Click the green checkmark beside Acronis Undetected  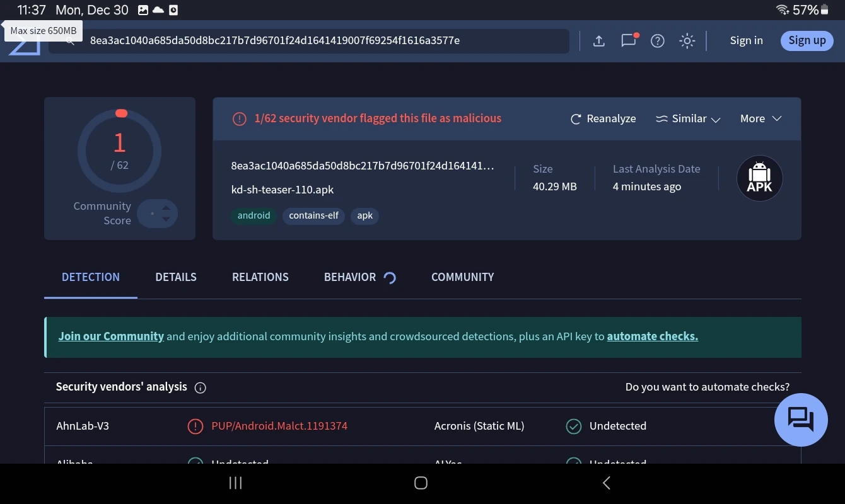[574, 426]
